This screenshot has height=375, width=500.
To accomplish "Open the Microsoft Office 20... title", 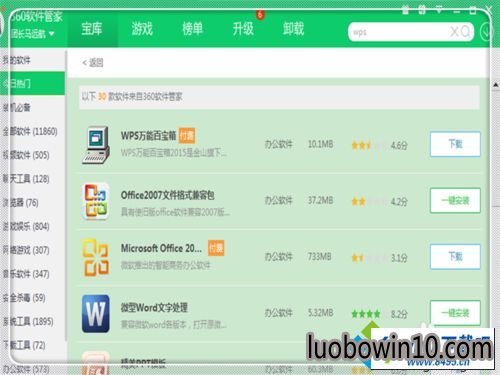I will (161, 248).
